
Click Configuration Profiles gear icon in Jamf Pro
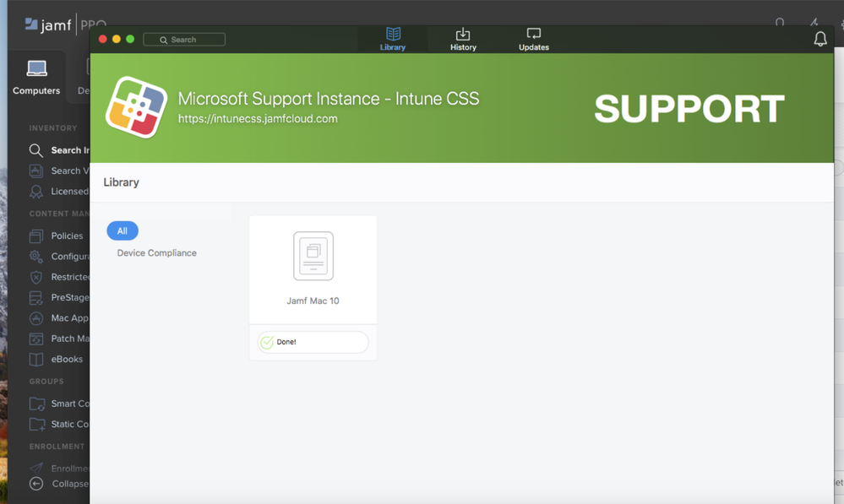click(x=36, y=256)
